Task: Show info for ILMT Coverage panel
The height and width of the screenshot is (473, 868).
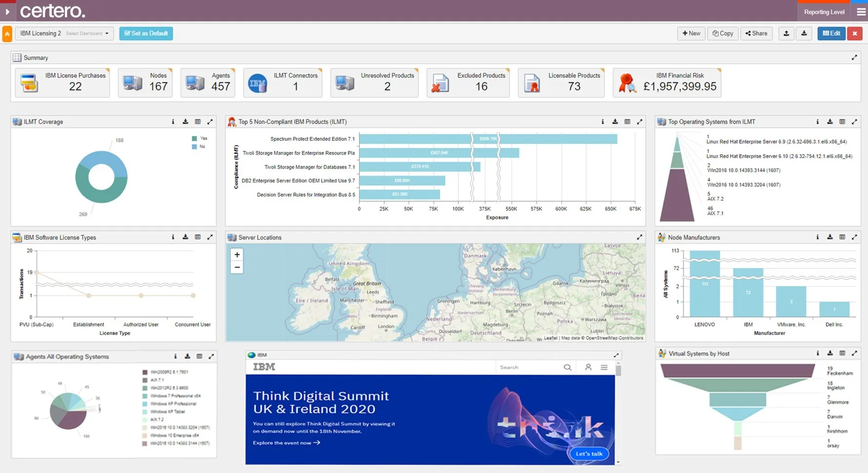Action: tap(173, 122)
